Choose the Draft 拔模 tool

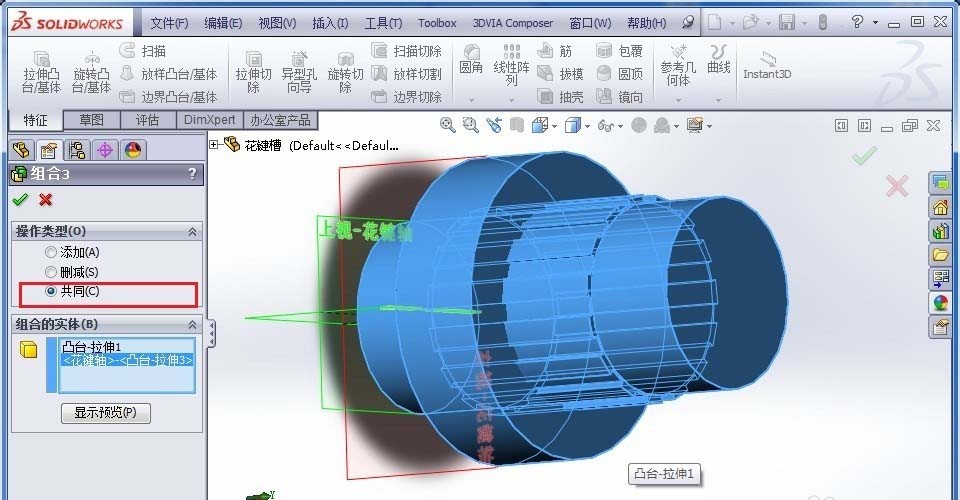(560, 74)
